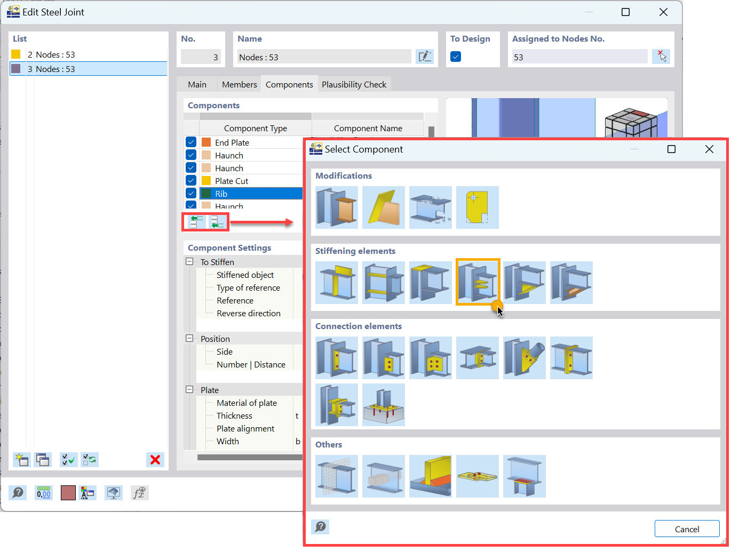
Task: Select the orange beam member cut modification icon
Action: point(337,207)
